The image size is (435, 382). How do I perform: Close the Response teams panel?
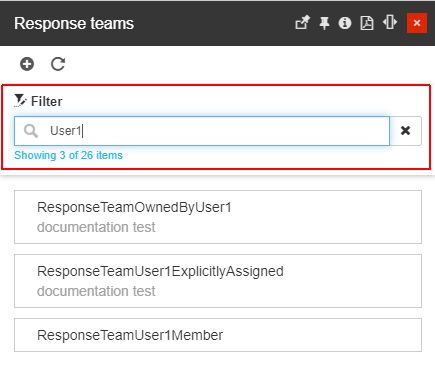[417, 23]
